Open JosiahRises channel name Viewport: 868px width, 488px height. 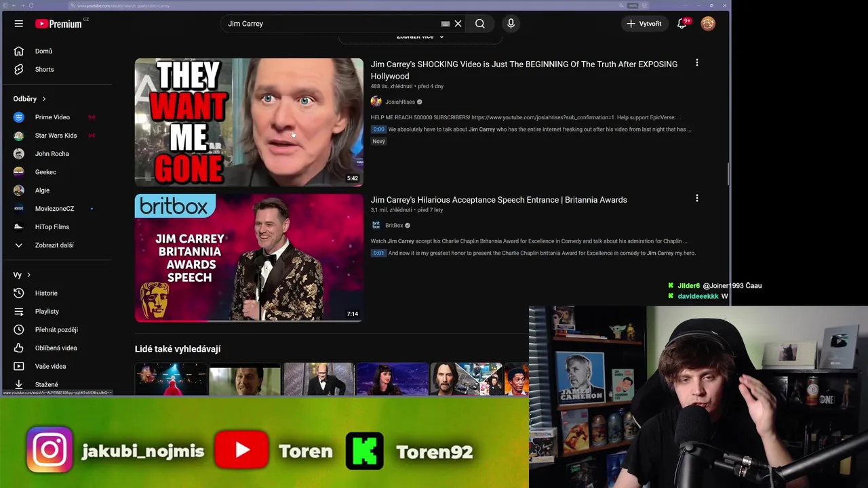tap(400, 102)
